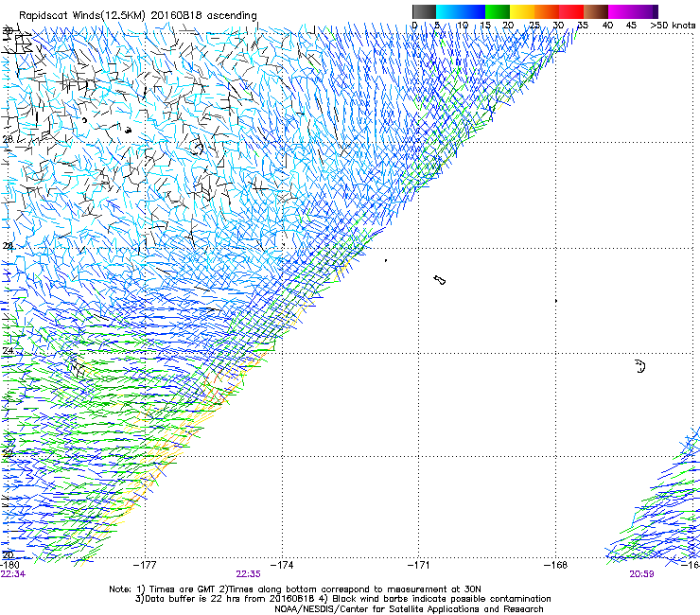Click the '-168' longitude label
Image resolution: width=700 pixels, height=615 pixels.
pyautogui.click(x=556, y=565)
